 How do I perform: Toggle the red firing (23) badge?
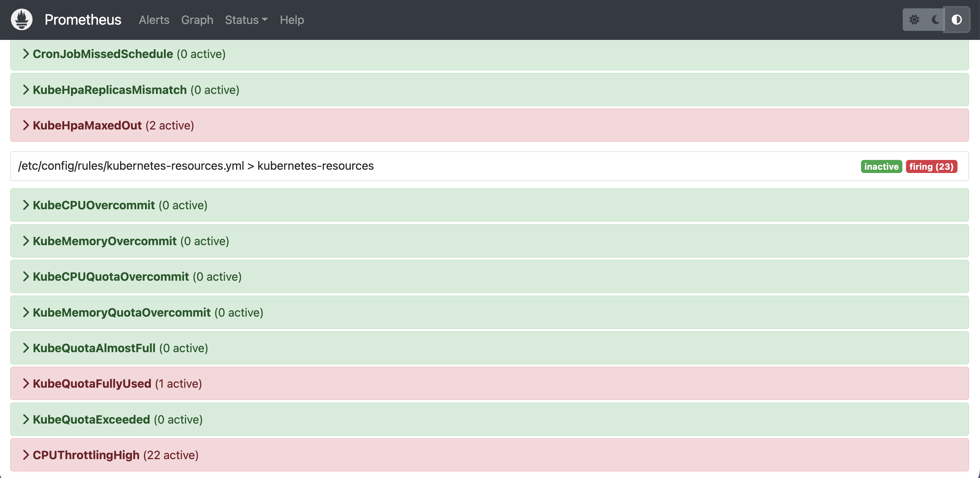point(931,166)
